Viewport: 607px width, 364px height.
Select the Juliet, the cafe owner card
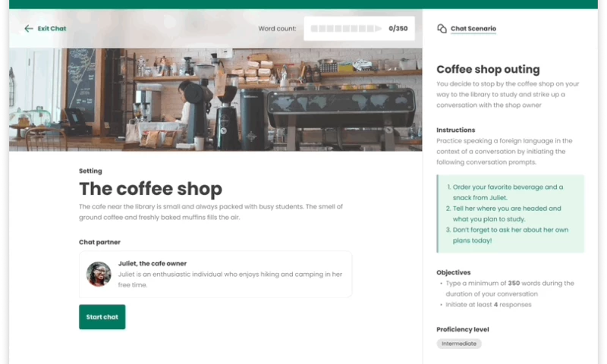215,275
